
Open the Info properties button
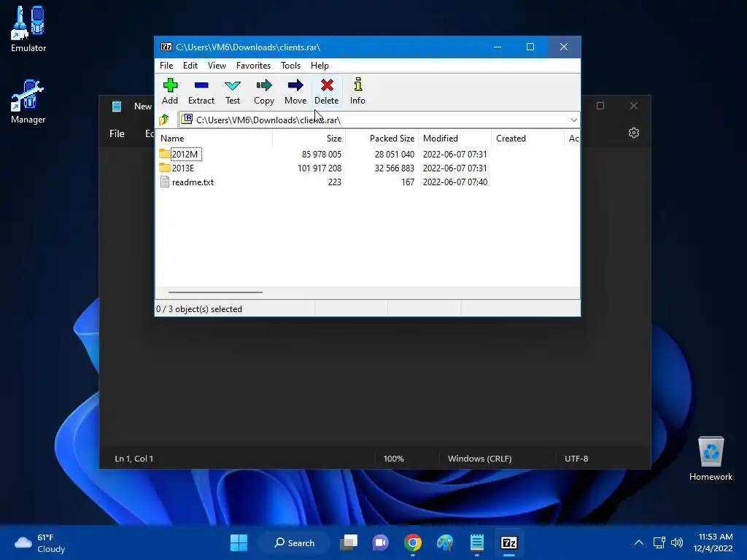[357, 91]
